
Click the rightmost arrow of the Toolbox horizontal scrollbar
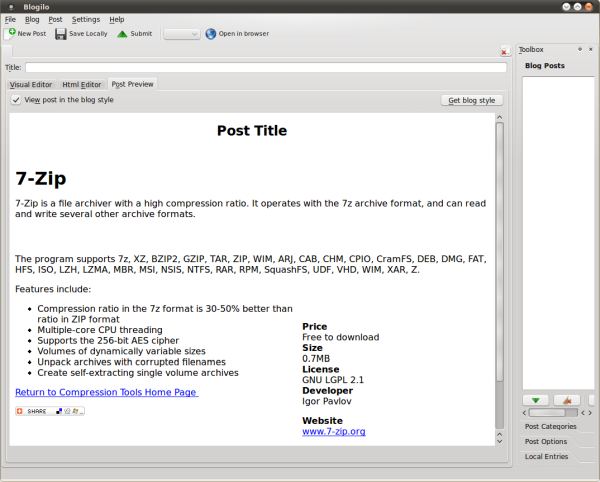coord(590,413)
